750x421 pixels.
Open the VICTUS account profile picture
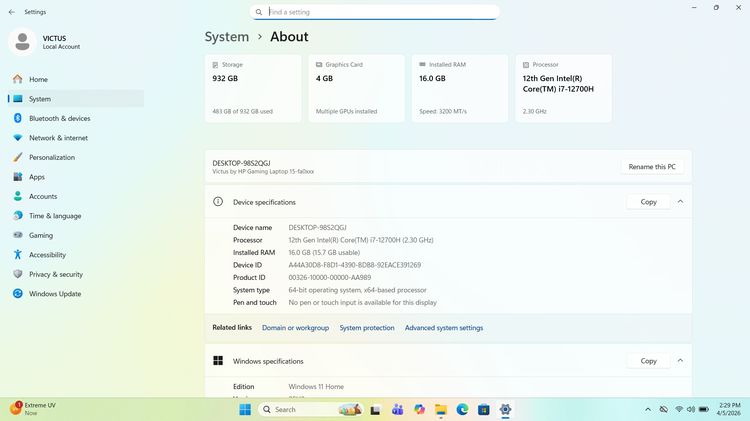(22, 42)
